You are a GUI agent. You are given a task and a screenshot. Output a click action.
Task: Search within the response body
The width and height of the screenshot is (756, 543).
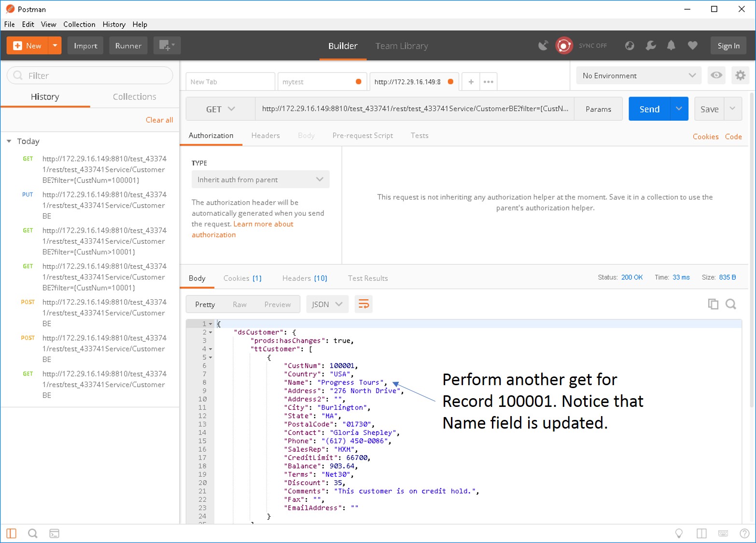(730, 304)
